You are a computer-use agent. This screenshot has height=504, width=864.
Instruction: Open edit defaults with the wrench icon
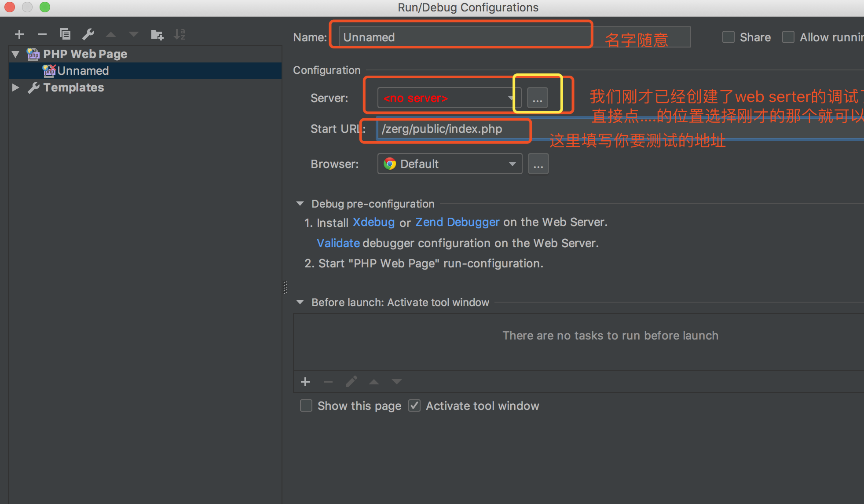point(88,34)
